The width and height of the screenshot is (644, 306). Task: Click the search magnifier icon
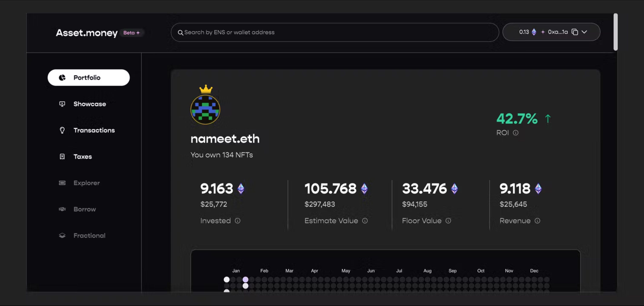180,33
